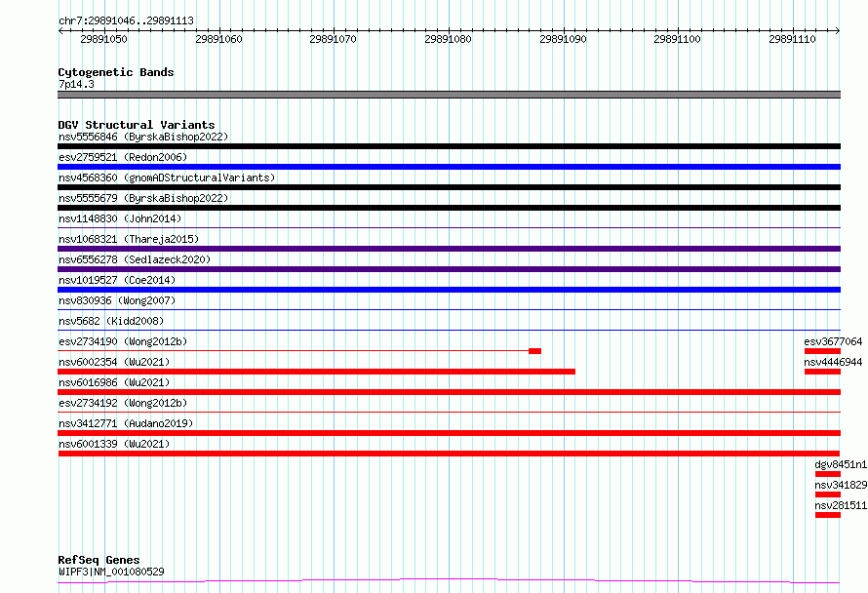
Task: Click the 29891060 ruler position label
Action: tap(218, 39)
